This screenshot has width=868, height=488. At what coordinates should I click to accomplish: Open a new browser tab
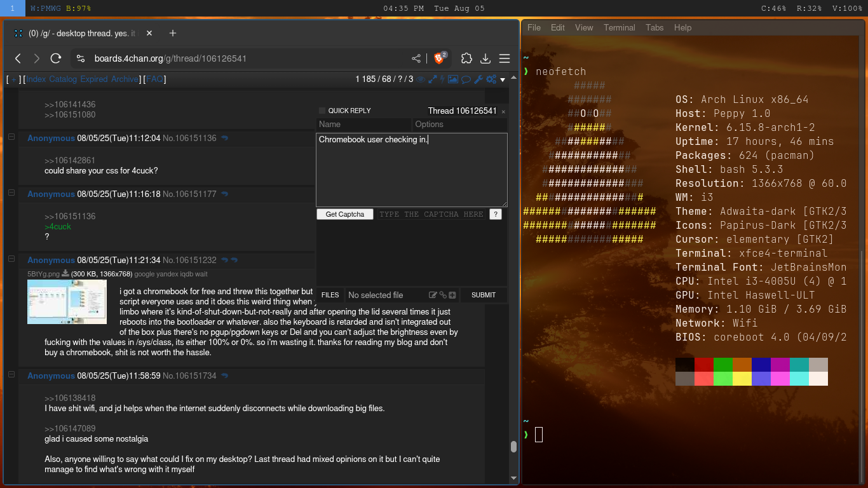172,33
